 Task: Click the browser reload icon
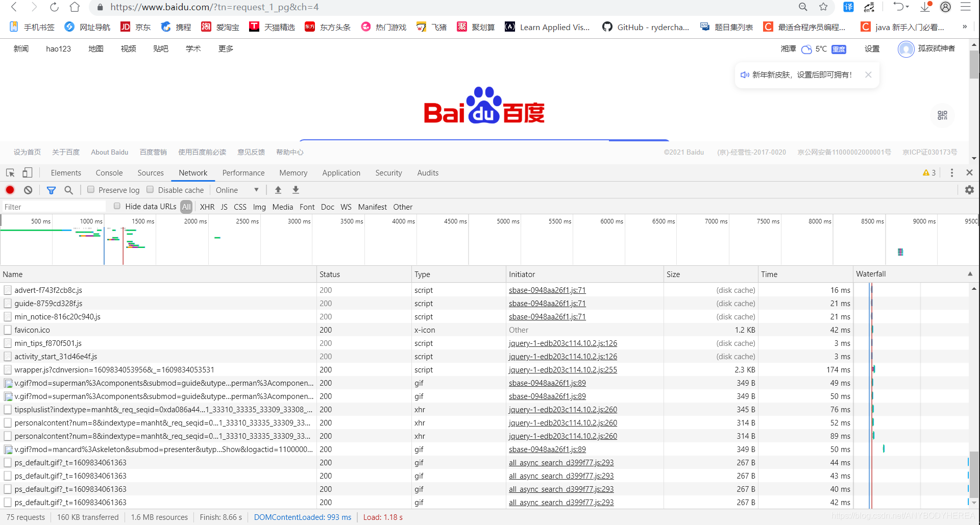point(54,7)
